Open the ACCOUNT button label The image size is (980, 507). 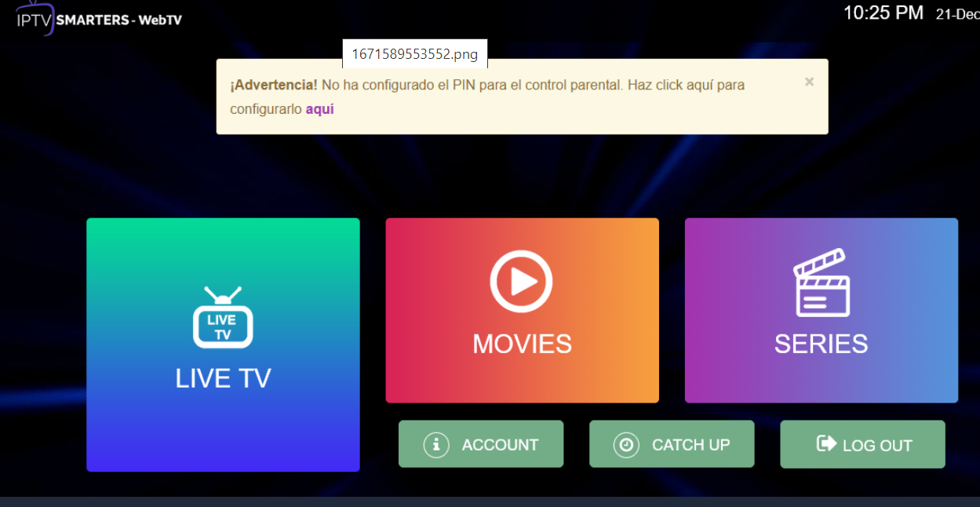tap(500, 445)
